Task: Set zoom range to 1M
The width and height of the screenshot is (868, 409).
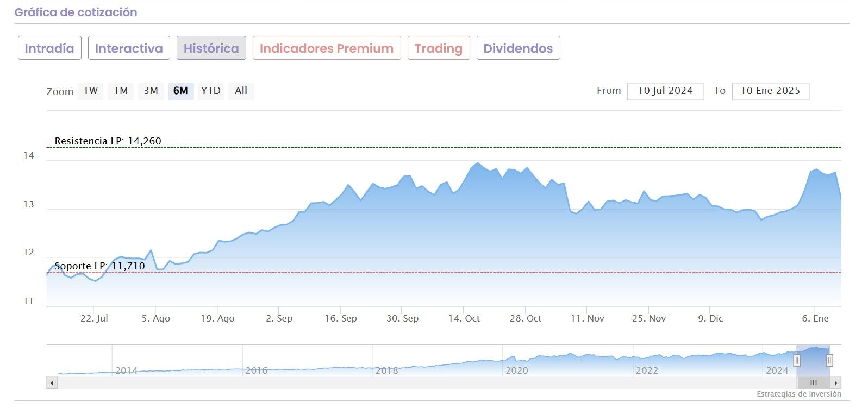Action: point(121,91)
